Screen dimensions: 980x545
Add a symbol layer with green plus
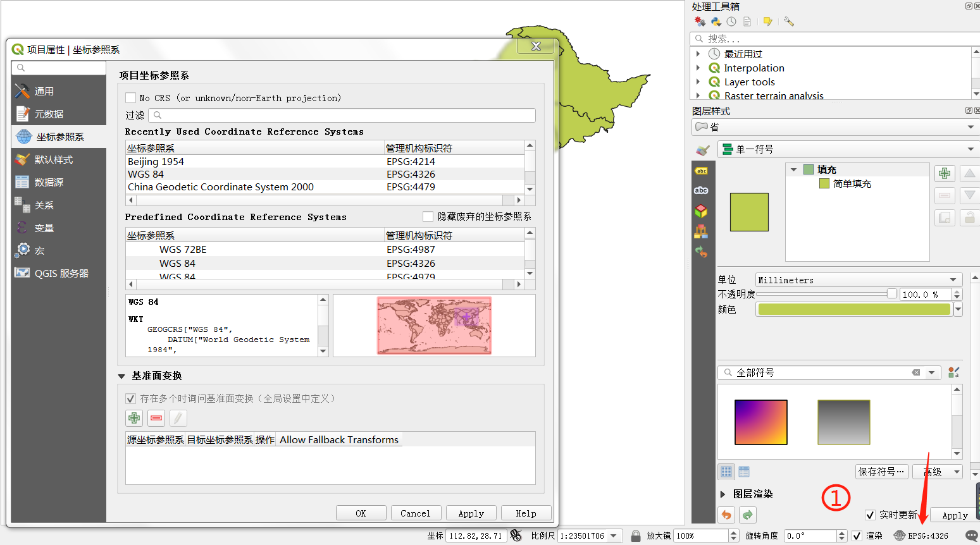[x=945, y=173]
